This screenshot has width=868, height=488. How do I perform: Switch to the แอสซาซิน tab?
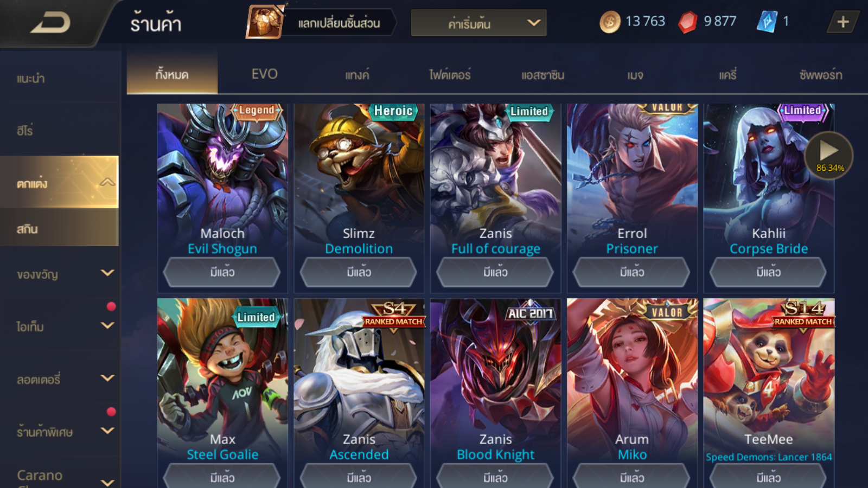[542, 75]
